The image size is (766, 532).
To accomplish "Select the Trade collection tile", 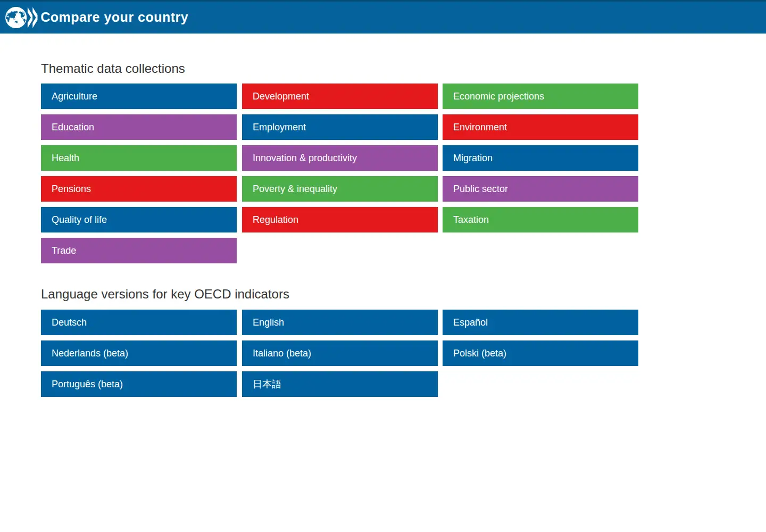I will coord(139,251).
